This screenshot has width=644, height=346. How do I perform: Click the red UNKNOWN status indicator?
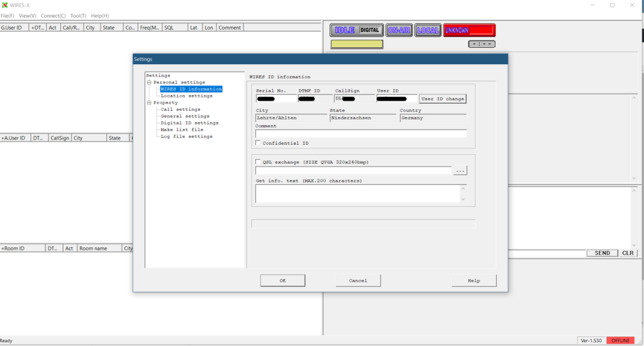tap(469, 30)
